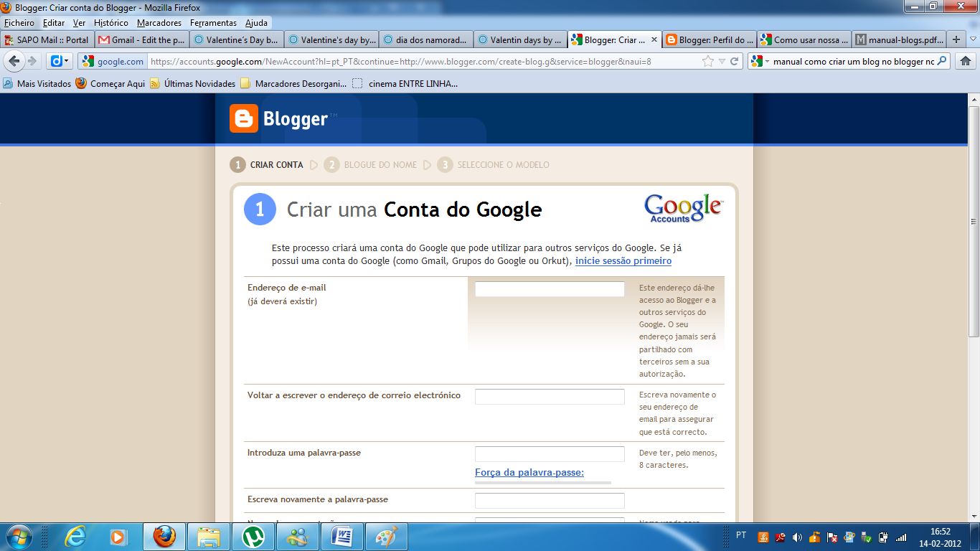Switch to Blogger: Perfil do tab
The image size is (980, 551).
point(709,40)
